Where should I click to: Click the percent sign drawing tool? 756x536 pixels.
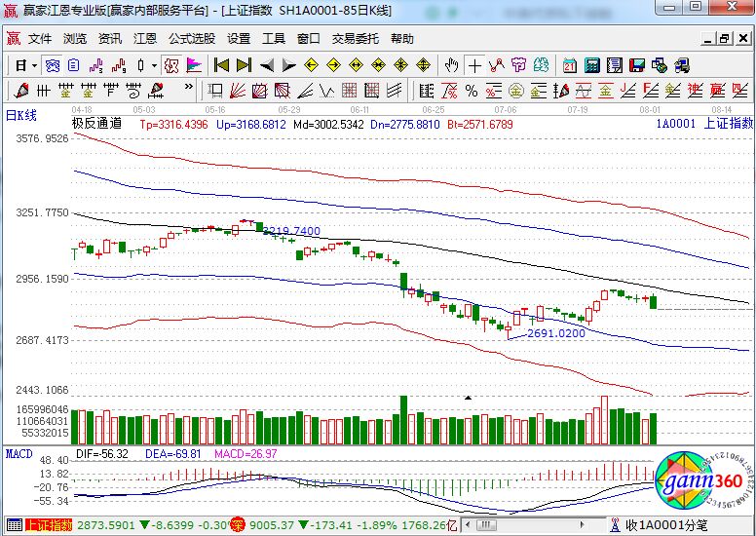point(472,91)
